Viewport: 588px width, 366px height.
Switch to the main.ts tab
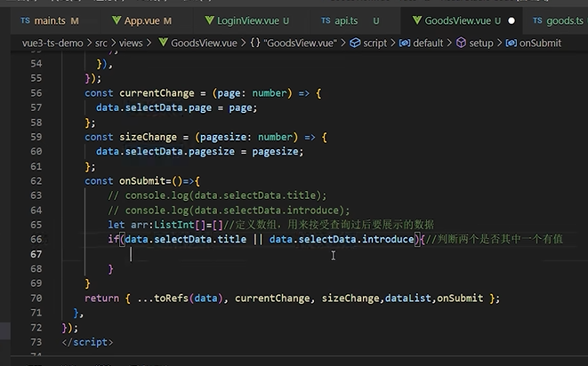50,20
